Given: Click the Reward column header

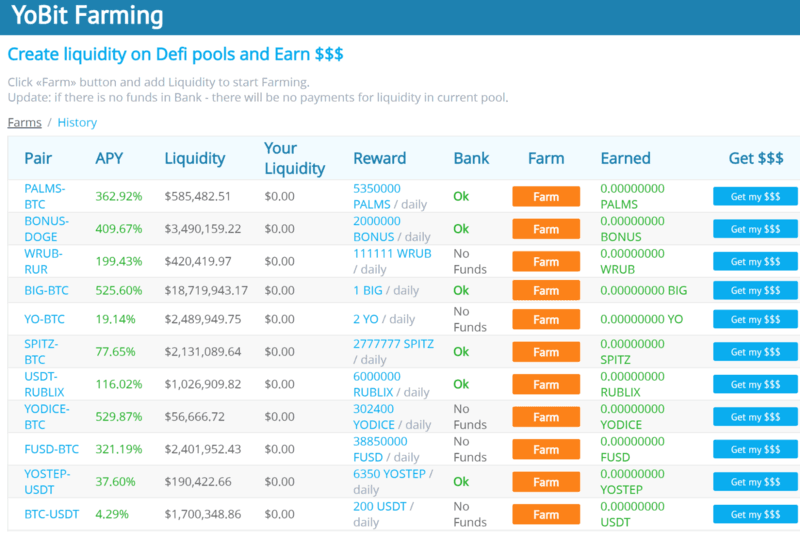Looking at the screenshot, I should 380,158.
